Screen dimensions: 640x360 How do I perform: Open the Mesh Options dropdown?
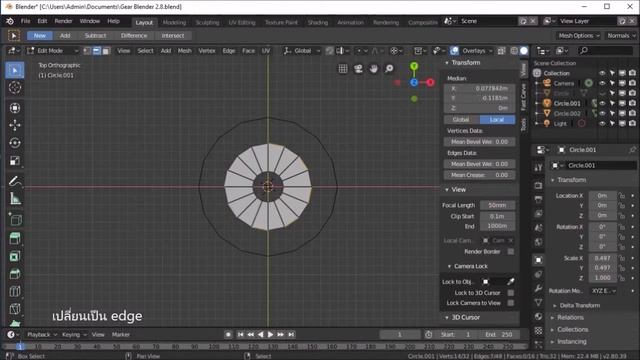click(579, 36)
